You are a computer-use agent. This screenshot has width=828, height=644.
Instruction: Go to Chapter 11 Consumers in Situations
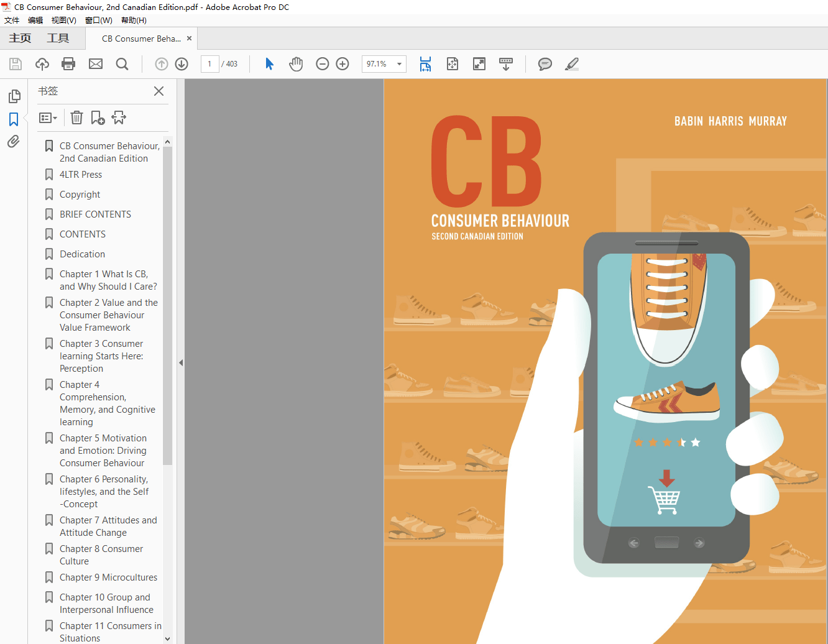[110, 632]
